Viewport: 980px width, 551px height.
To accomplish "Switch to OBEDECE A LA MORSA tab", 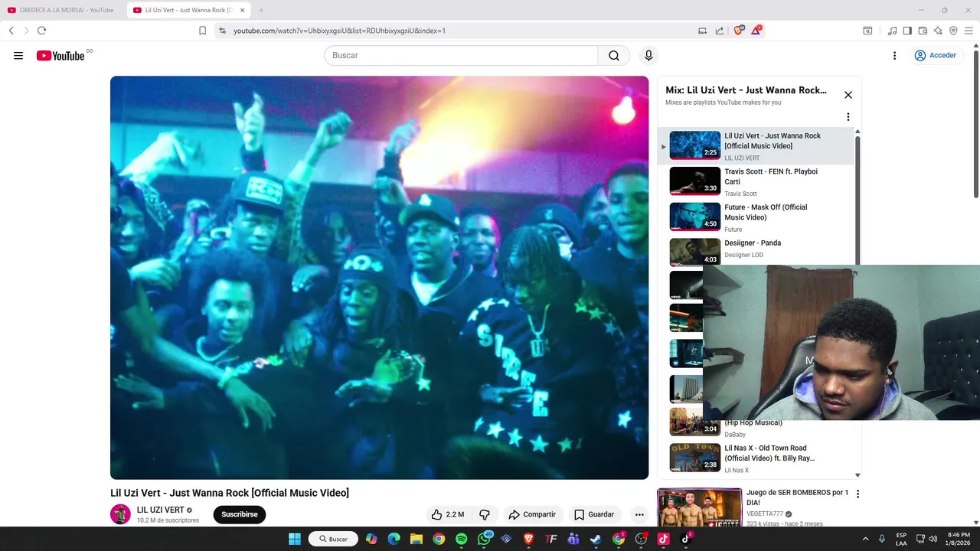I will tap(61, 10).
